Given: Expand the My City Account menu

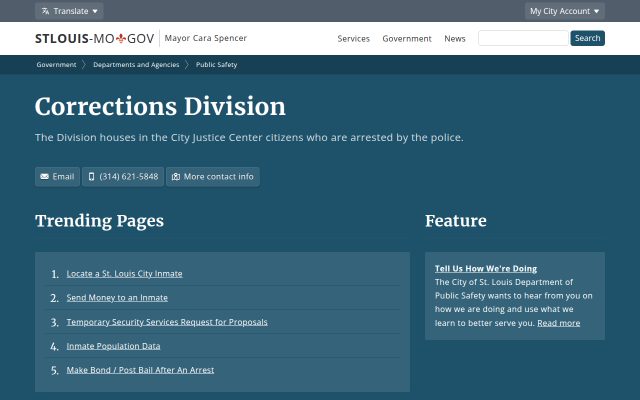Looking at the screenshot, I should tap(564, 11).
